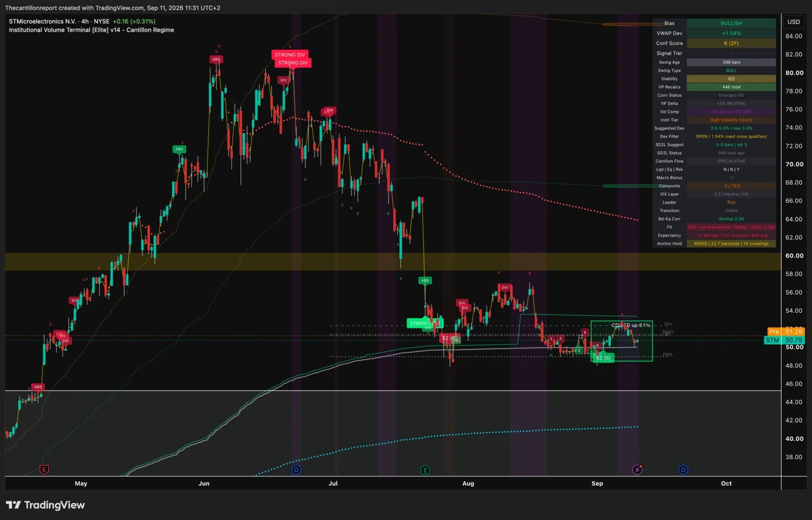Click the +1.54% VWAP Dev value
812x520 pixels.
click(x=731, y=34)
